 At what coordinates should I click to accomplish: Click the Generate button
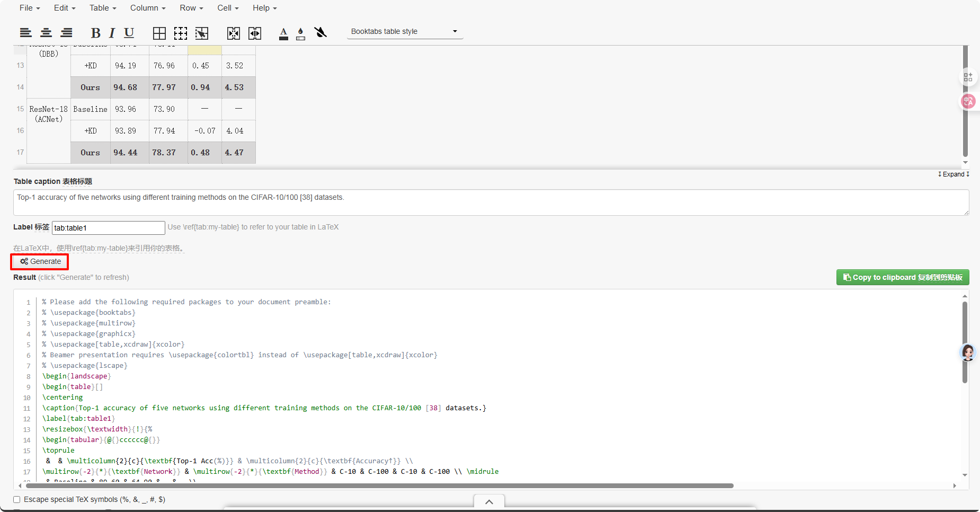pos(40,261)
